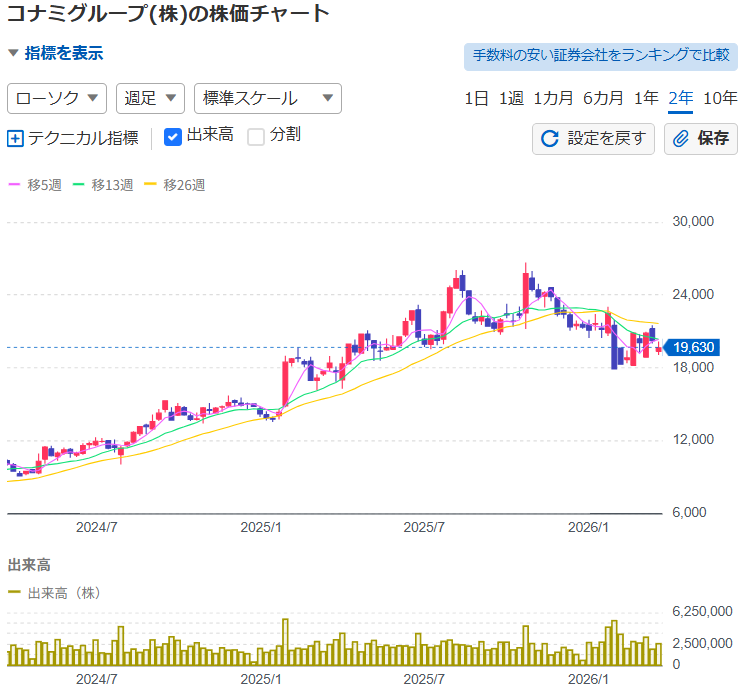748x689 pixels.
Task: Select the 1カ月 period tab
Action: coord(553,98)
